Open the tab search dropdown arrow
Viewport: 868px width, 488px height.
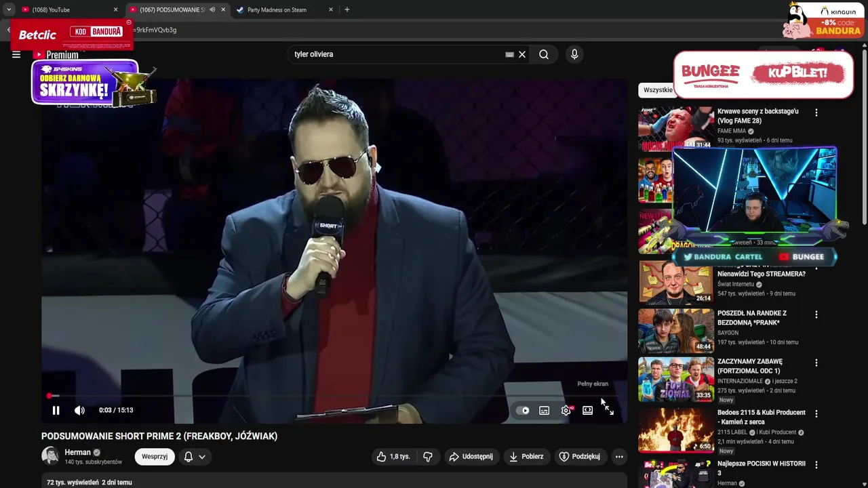8,9
